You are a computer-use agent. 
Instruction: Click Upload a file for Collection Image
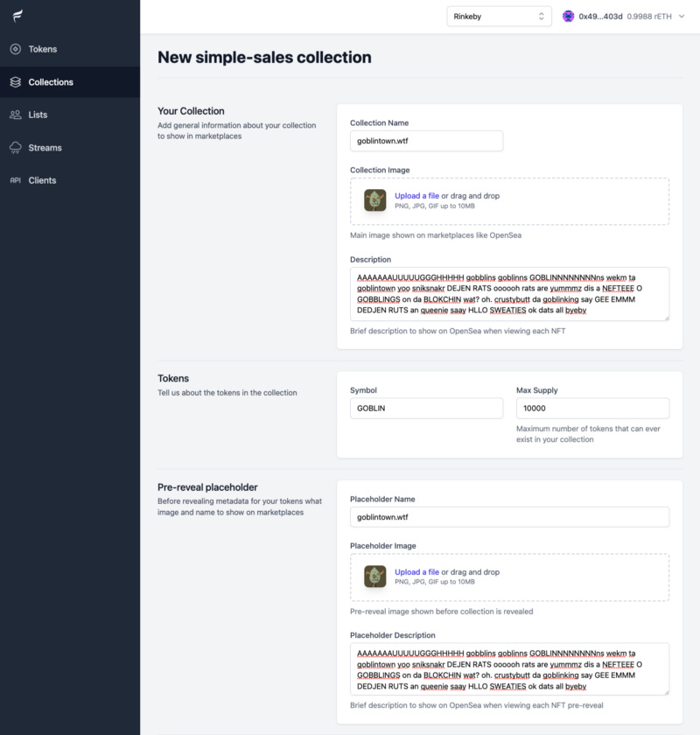coord(416,196)
